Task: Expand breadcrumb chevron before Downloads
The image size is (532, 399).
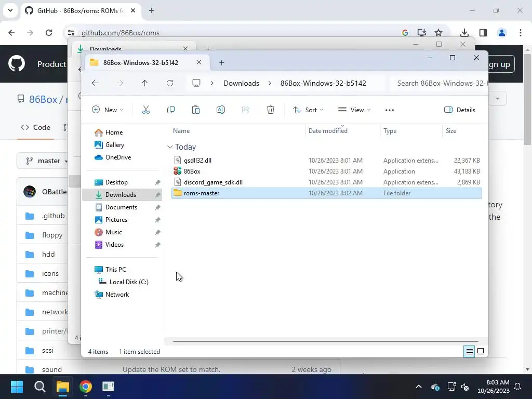Action: [x=212, y=83]
